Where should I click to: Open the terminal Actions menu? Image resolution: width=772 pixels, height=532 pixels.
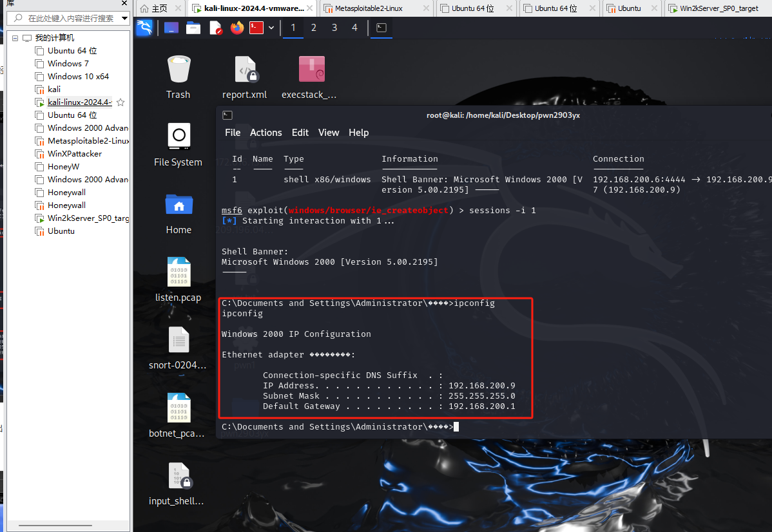[266, 133]
